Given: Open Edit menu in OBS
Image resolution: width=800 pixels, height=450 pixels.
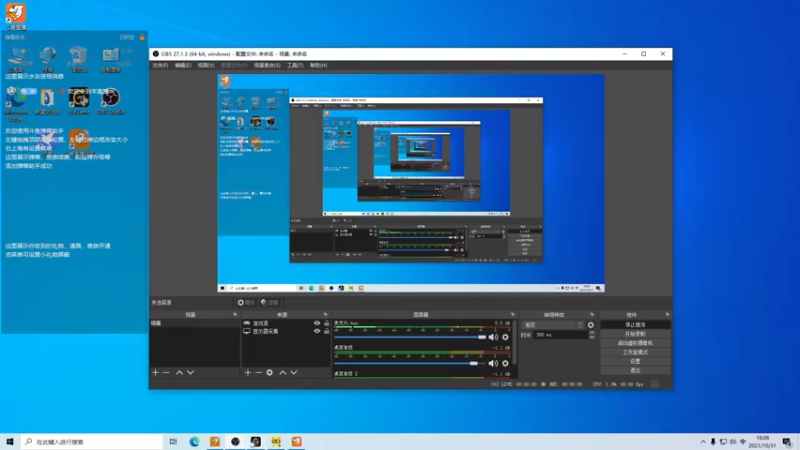Looking at the screenshot, I should pyautogui.click(x=183, y=65).
